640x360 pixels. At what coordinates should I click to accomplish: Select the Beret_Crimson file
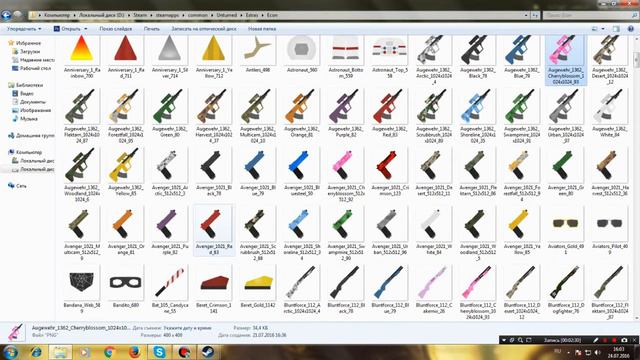click(x=214, y=290)
